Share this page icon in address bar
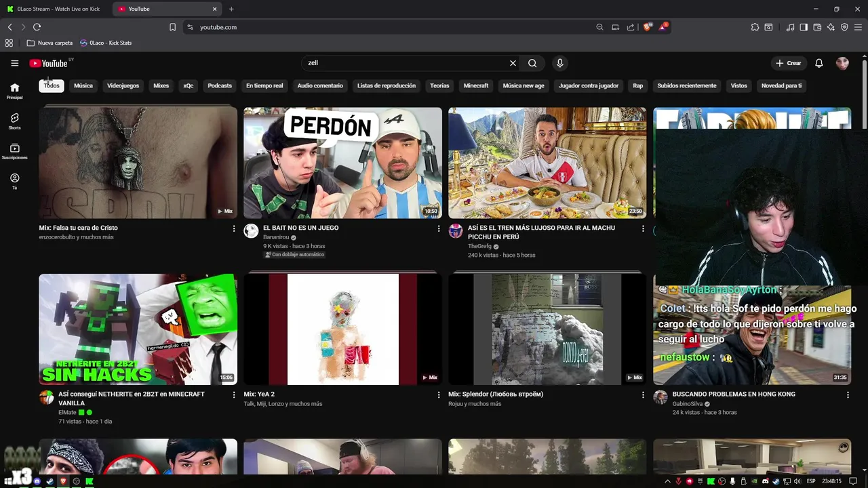The height and width of the screenshot is (488, 868). tap(631, 27)
